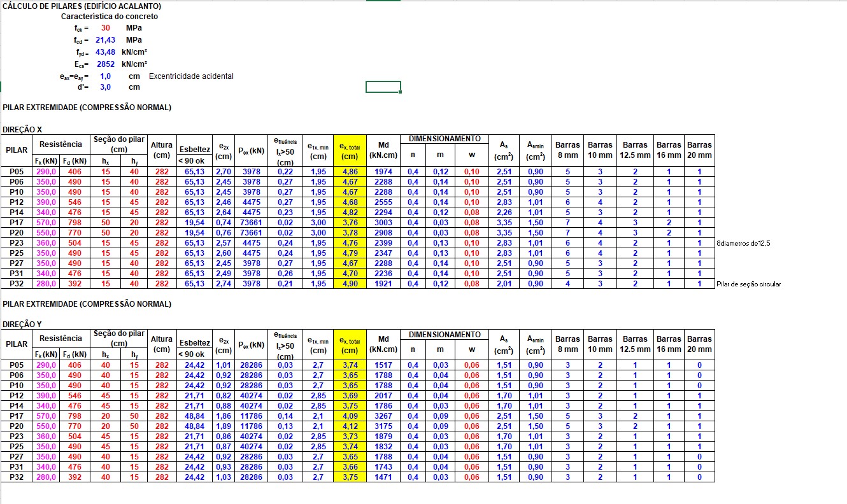Click the '8diametros de12,5' note beside the P23 row
847x504 pixels.
coord(743,243)
